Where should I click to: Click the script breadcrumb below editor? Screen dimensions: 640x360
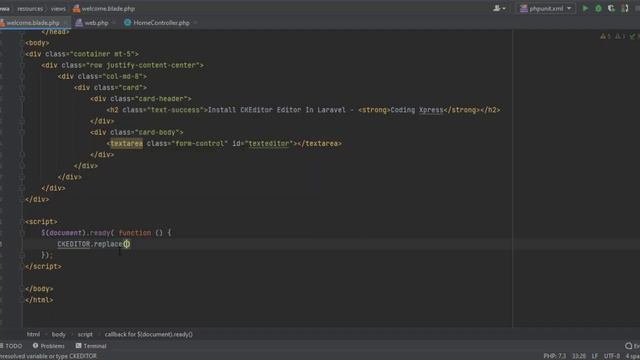pyautogui.click(x=85, y=334)
